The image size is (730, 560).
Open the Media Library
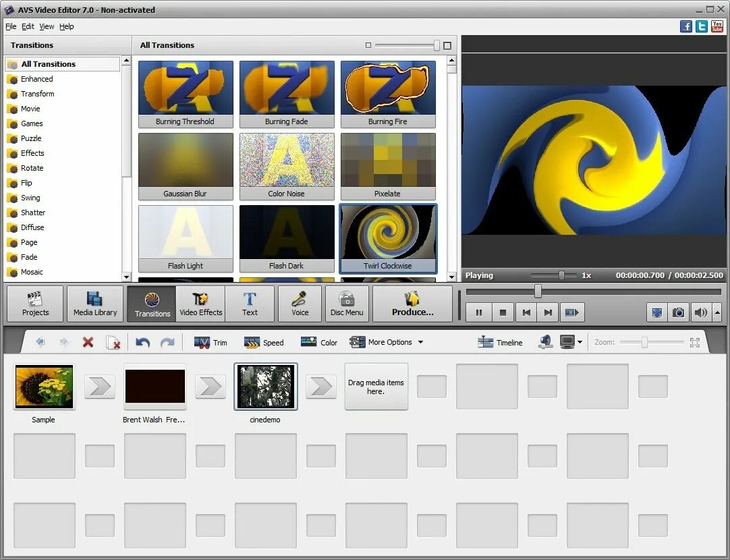tap(95, 304)
